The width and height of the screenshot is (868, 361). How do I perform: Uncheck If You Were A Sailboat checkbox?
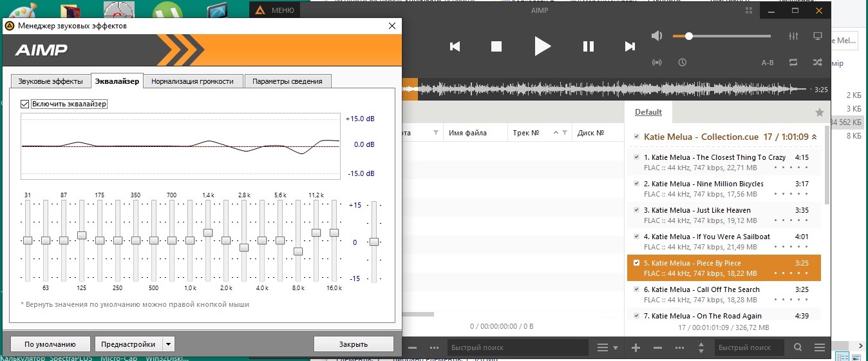(637, 237)
